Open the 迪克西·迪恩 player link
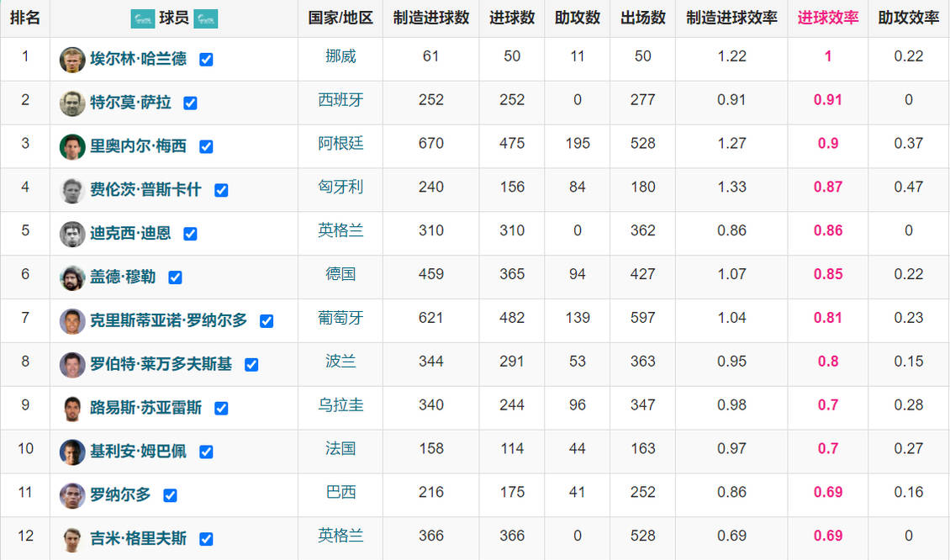Image resolution: width=950 pixels, height=560 pixels. 130,234
